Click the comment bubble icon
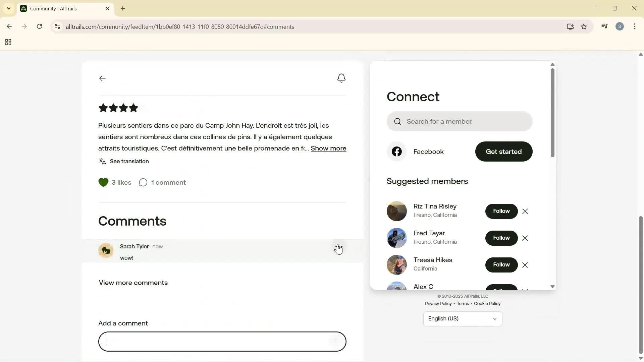The image size is (644, 362). [143, 183]
